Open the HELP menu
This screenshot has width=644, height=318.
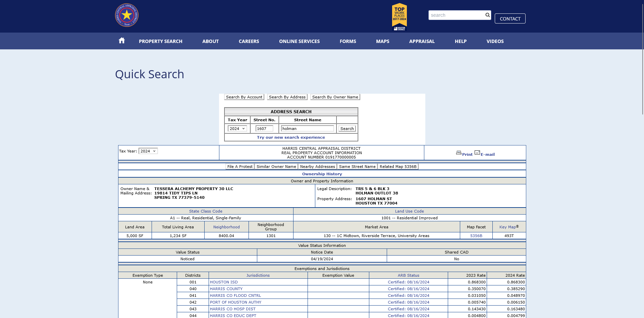[x=461, y=41]
